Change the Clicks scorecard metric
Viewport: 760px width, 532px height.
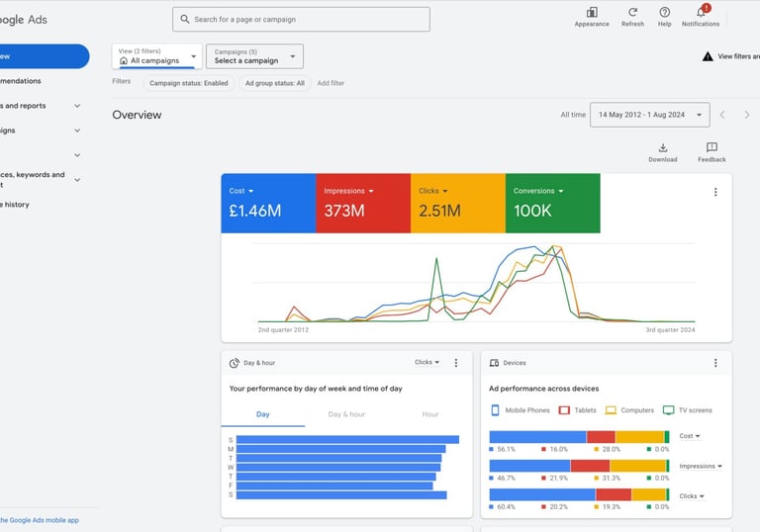click(x=433, y=191)
